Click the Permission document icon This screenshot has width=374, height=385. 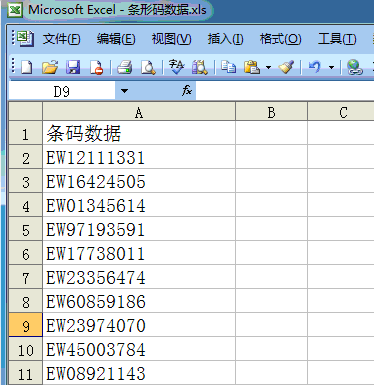pyautogui.click(x=96, y=67)
